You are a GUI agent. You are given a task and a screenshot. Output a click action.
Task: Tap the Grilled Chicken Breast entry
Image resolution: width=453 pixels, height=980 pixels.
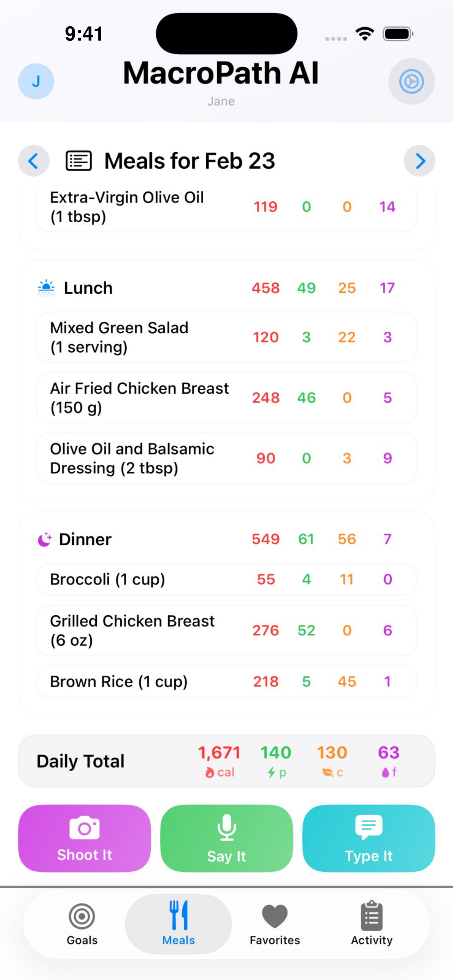226,630
